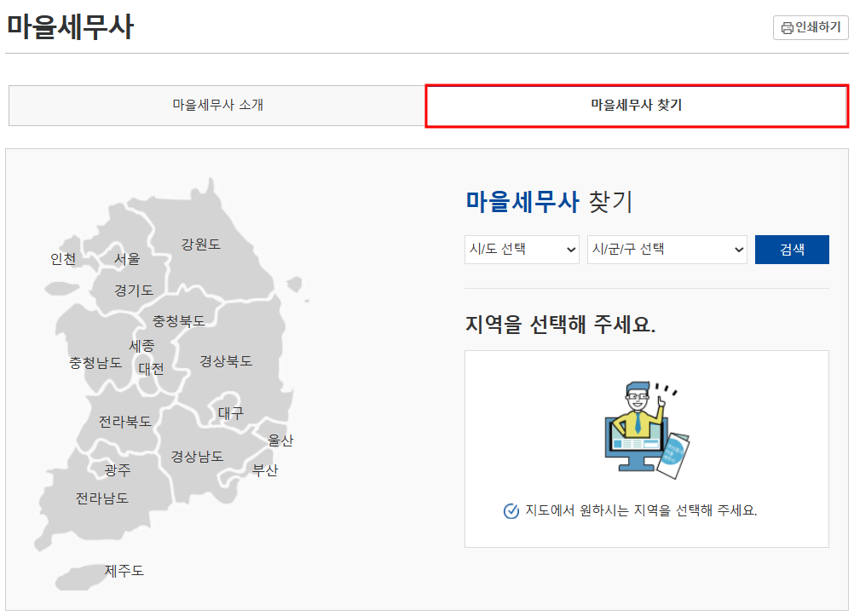This screenshot has height=616, width=854.
Task: Select 강원도 province on the map
Action: coord(202,243)
